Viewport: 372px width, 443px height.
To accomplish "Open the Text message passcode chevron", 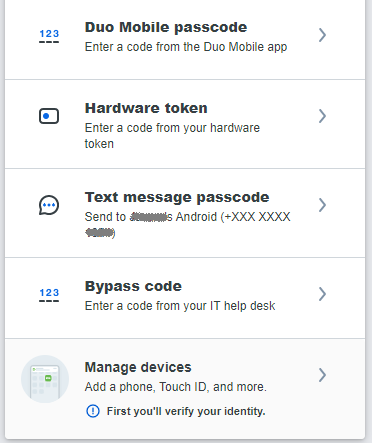I will (x=322, y=205).
